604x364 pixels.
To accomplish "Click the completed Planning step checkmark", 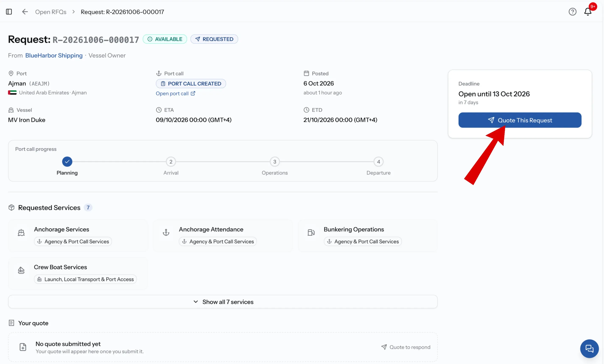I will [67, 162].
